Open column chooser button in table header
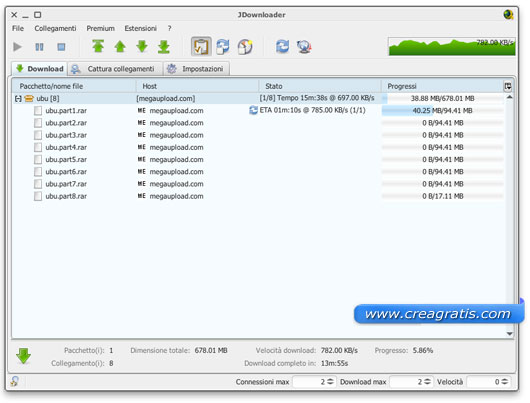Viewport: 530px width, 403px height. point(507,86)
